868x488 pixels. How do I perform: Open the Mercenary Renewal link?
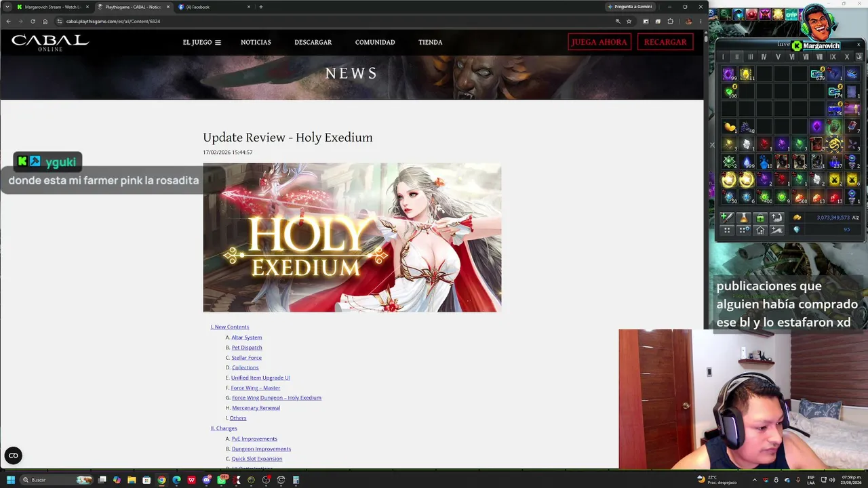(x=256, y=408)
